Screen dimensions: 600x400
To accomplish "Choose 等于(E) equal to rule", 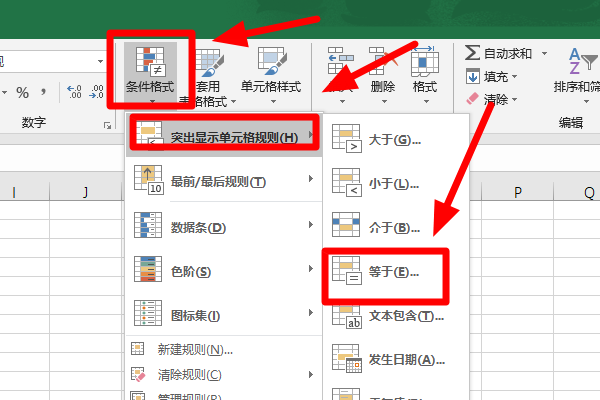I will click(x=396, y=272).
